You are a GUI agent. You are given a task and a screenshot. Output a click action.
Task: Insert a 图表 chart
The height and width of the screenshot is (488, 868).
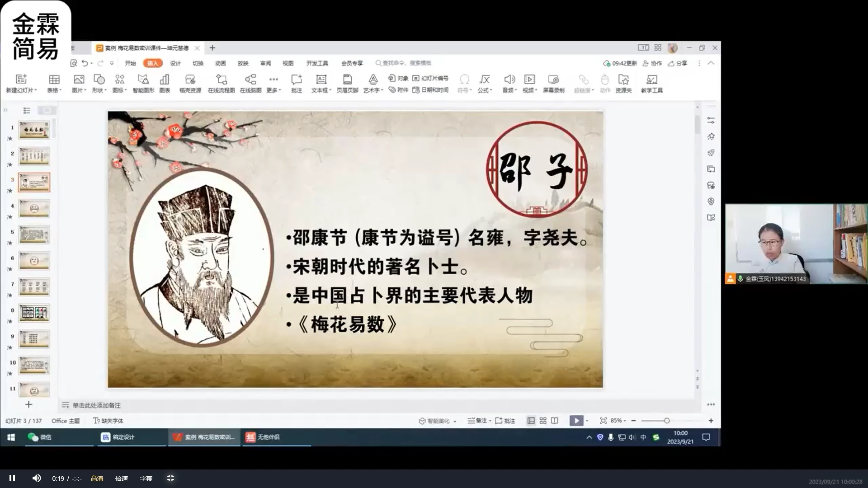point(165,80)
